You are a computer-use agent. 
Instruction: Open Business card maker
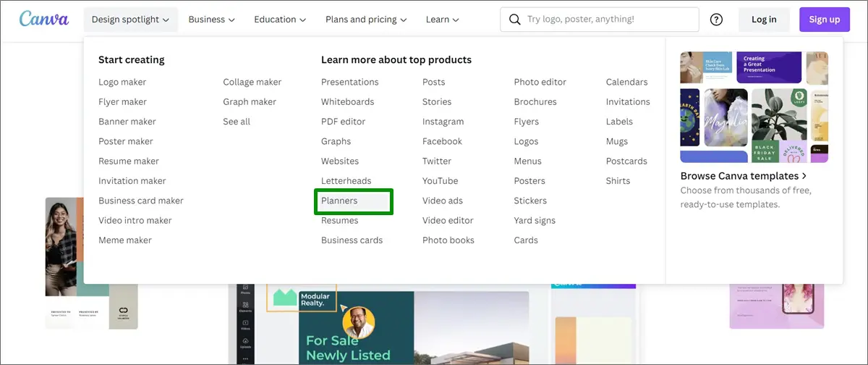click(x=141, y=201)
